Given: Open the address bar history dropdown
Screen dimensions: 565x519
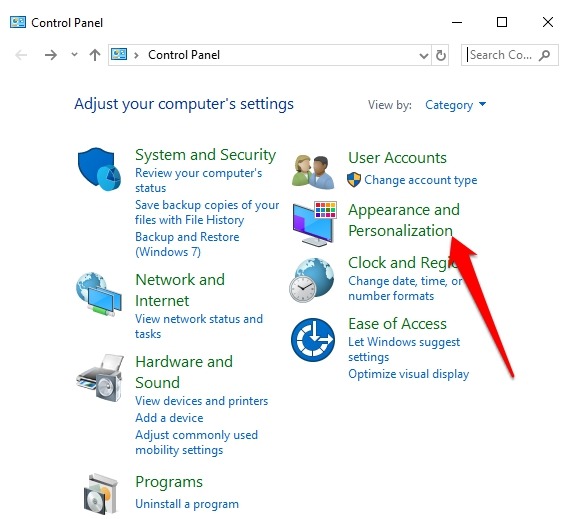Looking at the screenshot, I should (424, 56).
